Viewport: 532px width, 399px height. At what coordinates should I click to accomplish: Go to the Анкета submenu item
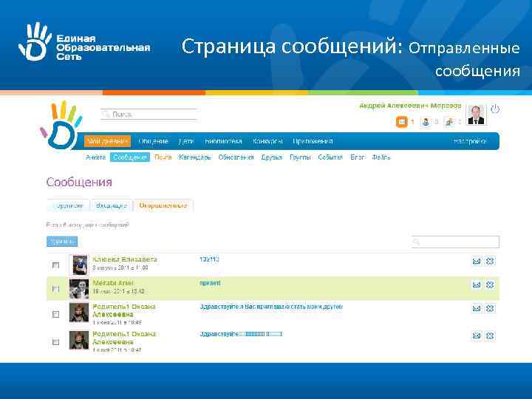(x=95, y=157)
